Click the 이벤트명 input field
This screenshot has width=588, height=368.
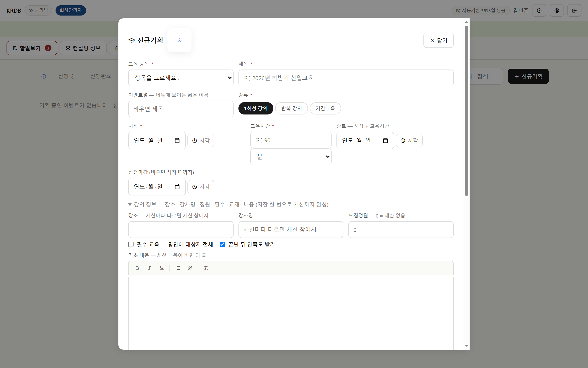click(x=181, y=109)
